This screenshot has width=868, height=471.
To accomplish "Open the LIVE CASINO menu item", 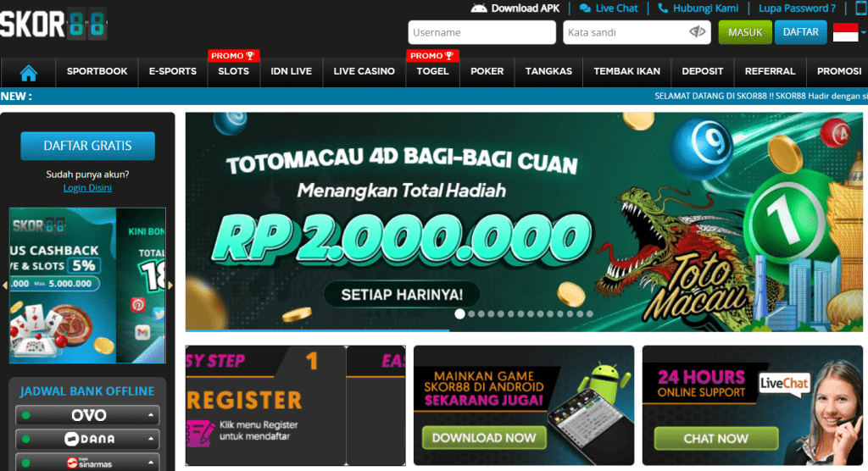I will click(364, 71).
